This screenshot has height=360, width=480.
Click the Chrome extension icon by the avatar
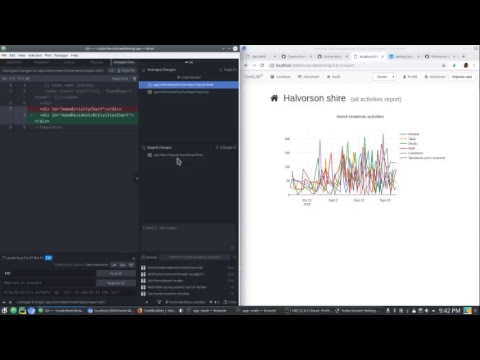454,65
